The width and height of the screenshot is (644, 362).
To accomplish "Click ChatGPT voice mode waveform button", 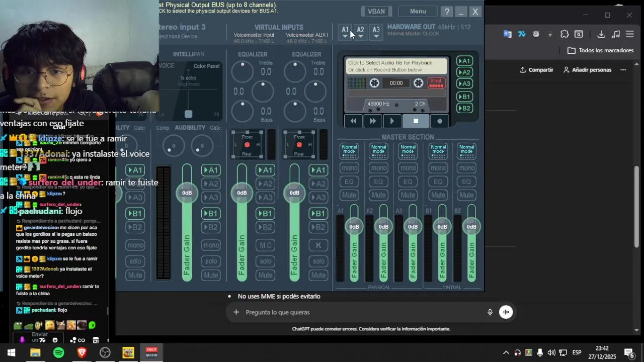I will [506, 312].
